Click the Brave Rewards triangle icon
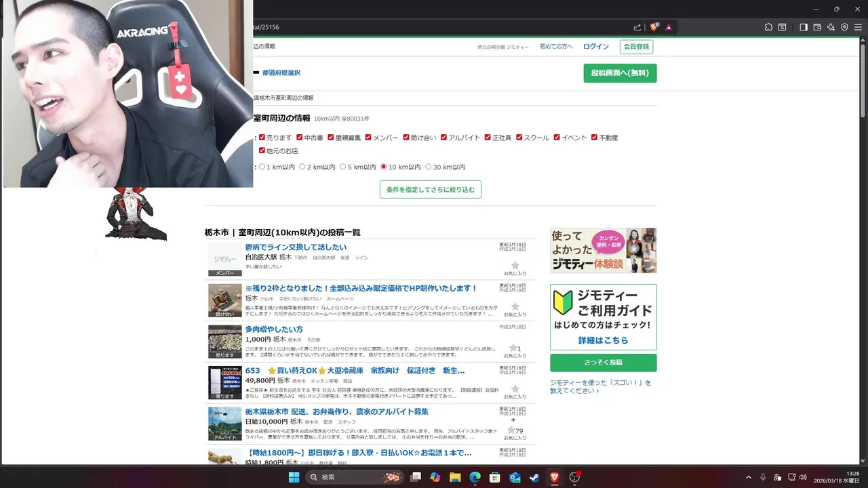This screenshot has width=868, height=488. (x=669, y=27)
